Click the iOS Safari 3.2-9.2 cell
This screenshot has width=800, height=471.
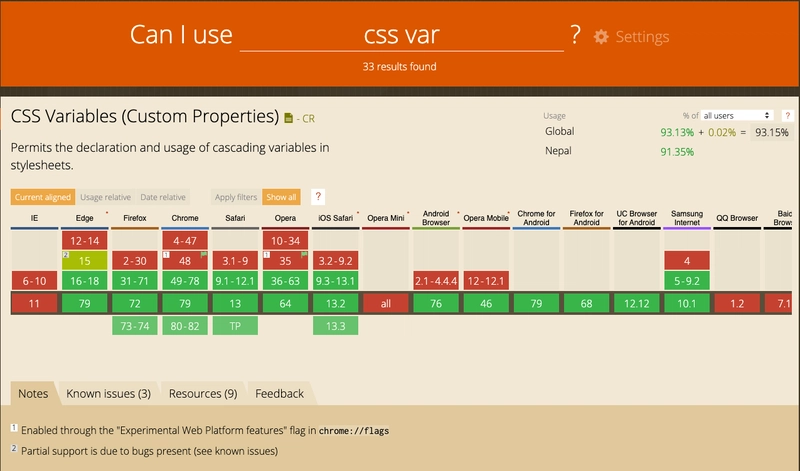click(x=336, y=261)
